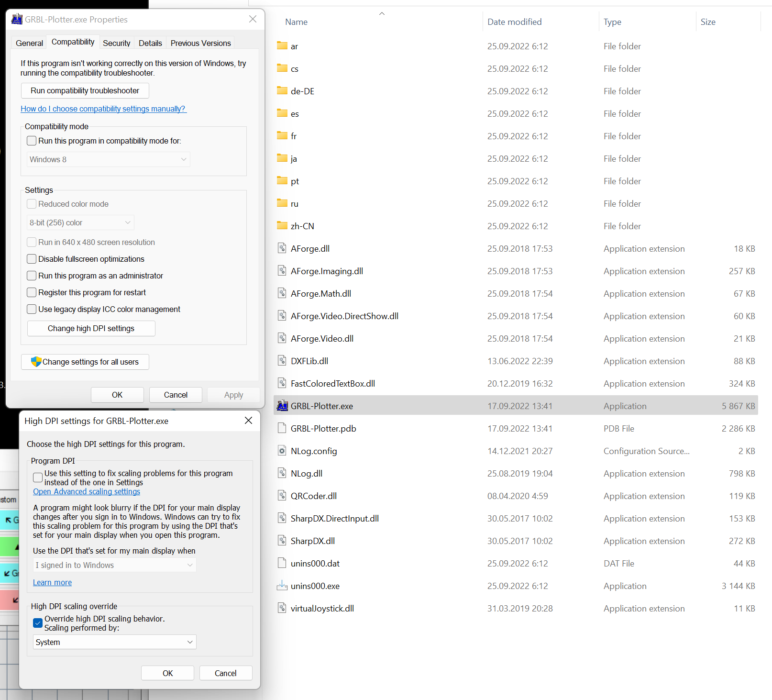Enable Run this program as an administrator

click(32, 276)
